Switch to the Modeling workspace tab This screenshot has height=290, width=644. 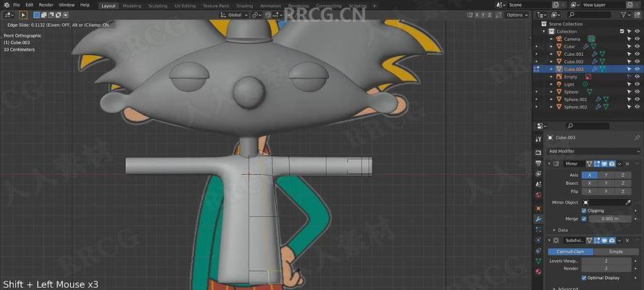[132, 6]
